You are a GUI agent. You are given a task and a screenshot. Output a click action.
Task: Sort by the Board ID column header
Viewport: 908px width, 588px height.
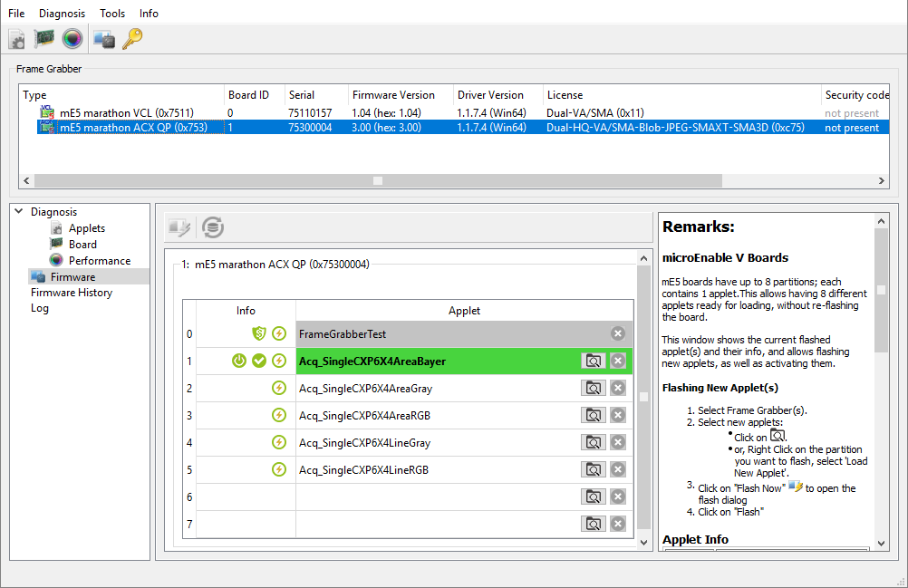coord(255,95)
